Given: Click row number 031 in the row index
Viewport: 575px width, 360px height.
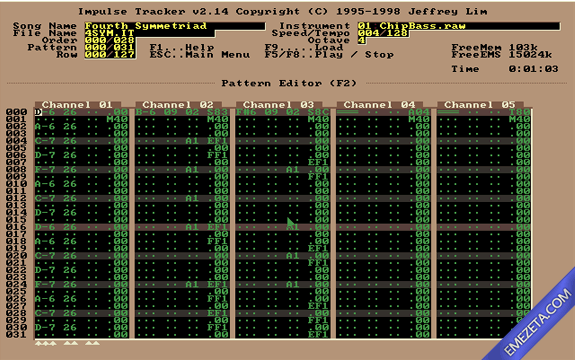Looking at the screenshot, I should (17, 335).
